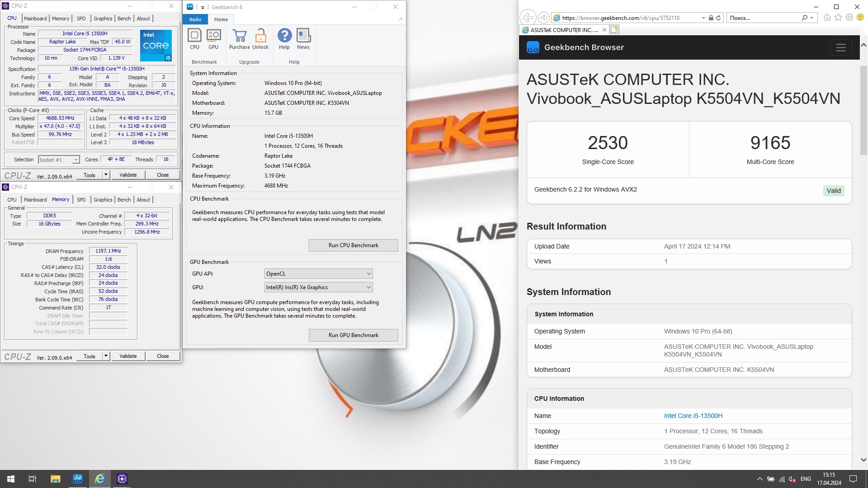868x488 pixels.
Task: Click the browser address bar URL
Action: click(x=621, y=18)
